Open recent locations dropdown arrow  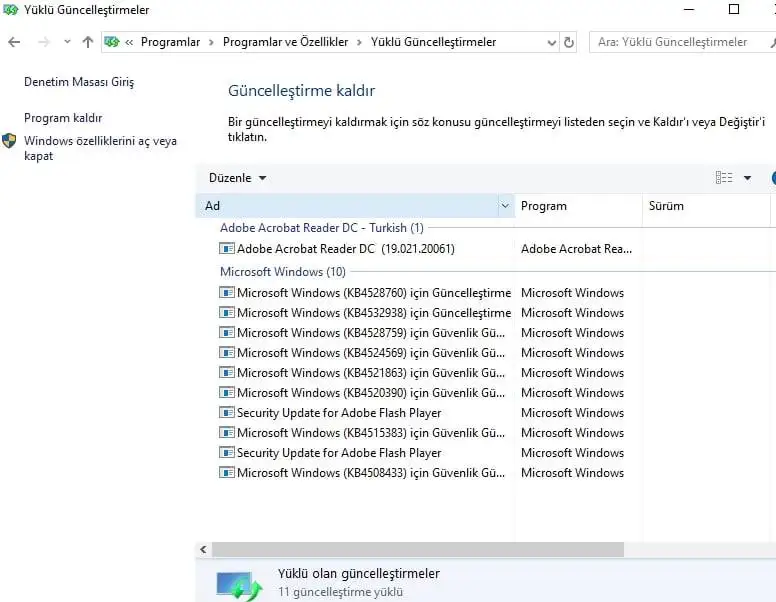click(x=67, y=42)
